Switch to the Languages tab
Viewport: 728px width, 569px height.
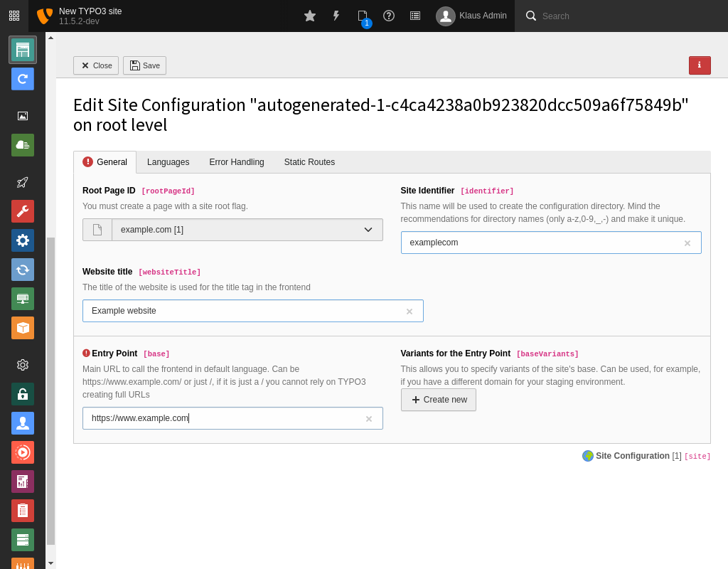(168, 162)
